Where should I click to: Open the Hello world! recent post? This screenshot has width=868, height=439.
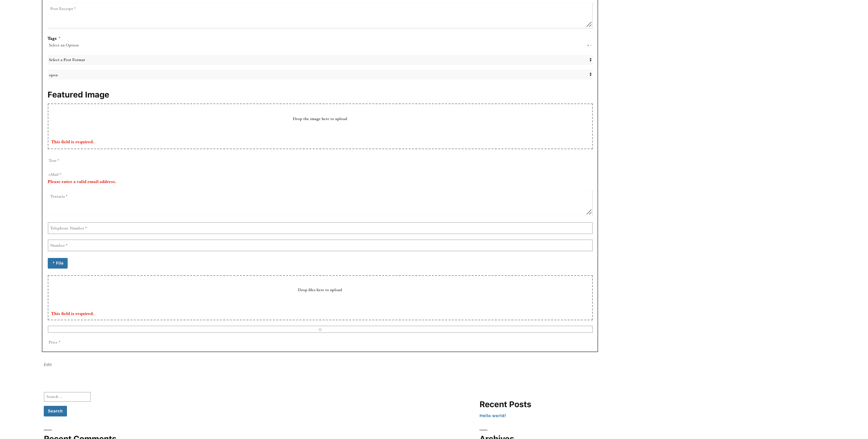[493, 415]
